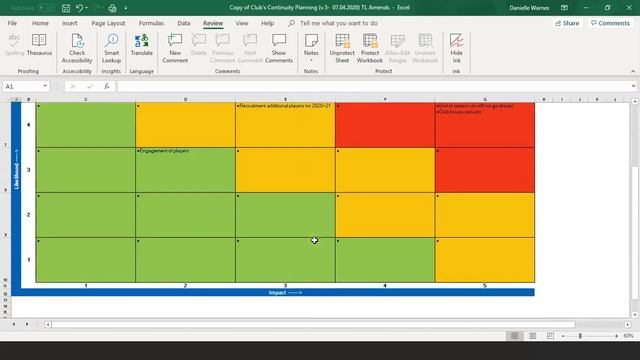The width and height of the screenshot is (640, 360).
Task: Select the Engagement of players cell
Action: 185,170
